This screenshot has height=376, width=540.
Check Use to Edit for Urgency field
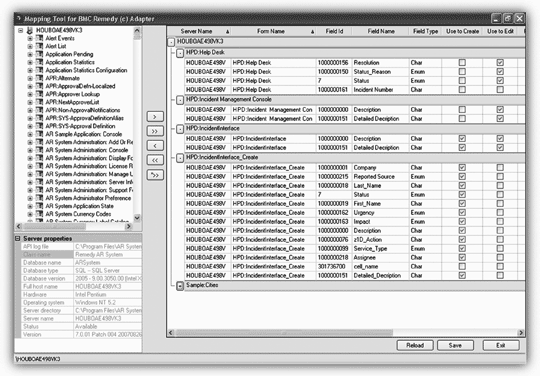coord(500,212)
